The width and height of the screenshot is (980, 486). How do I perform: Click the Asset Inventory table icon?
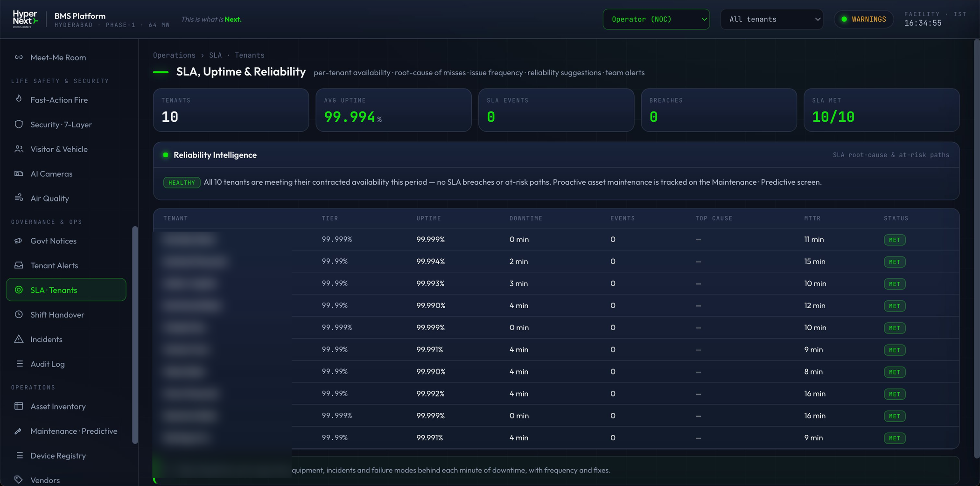pos(19,406)
